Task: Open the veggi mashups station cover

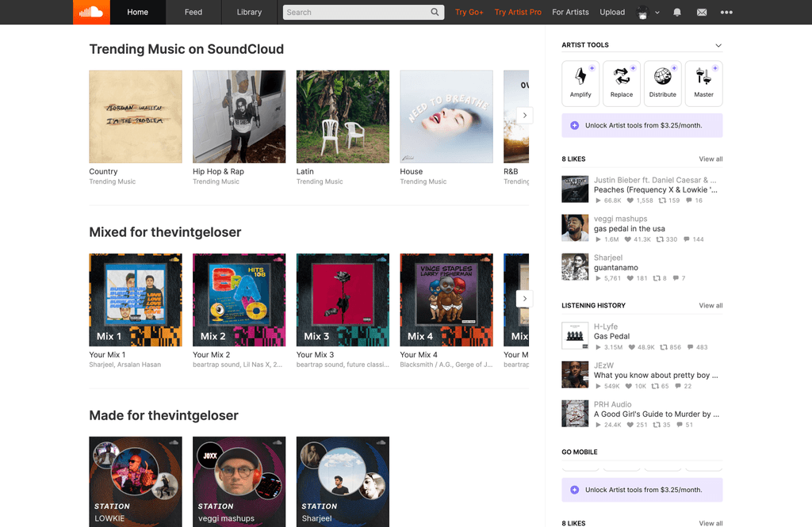Action: [x=239, y=482]
